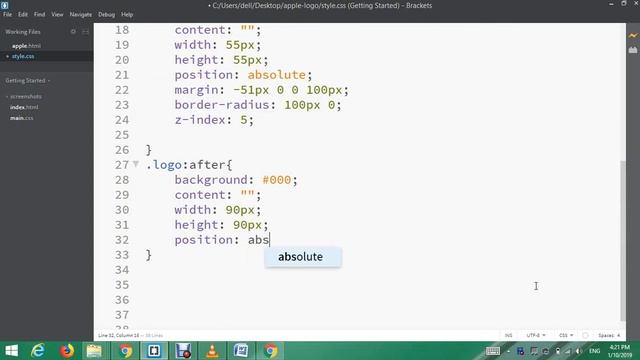Open the Getting Started project dropdown

(28, 80)
